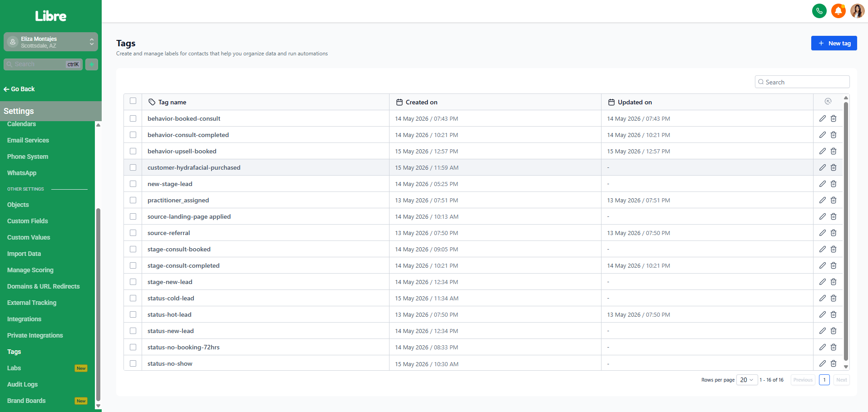Delete the stage-new-lead tag
This screenshot has height=412, width=868.
point(833,282)
